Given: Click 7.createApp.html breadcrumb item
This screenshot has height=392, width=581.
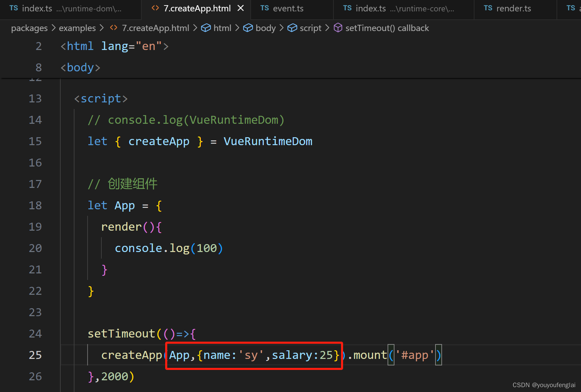Looking at the screenshot, I should [156, 28].
